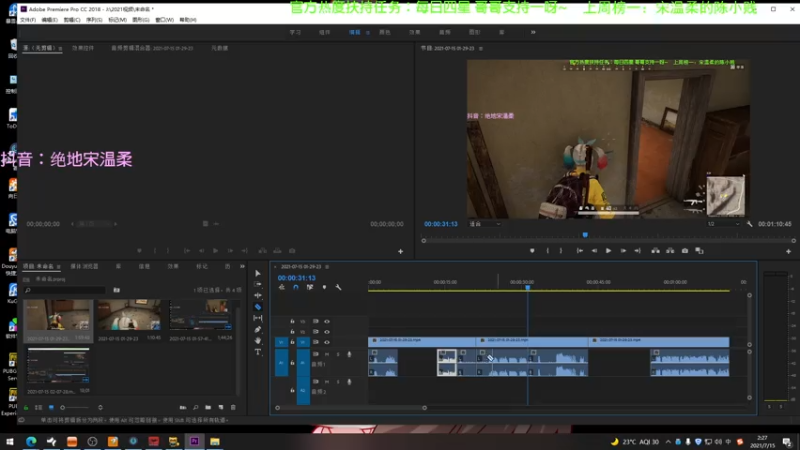Viewport: 800px width, 450px height.
Task: Open playback resolution 1/2 dropdown
Action: click(723, 224)
